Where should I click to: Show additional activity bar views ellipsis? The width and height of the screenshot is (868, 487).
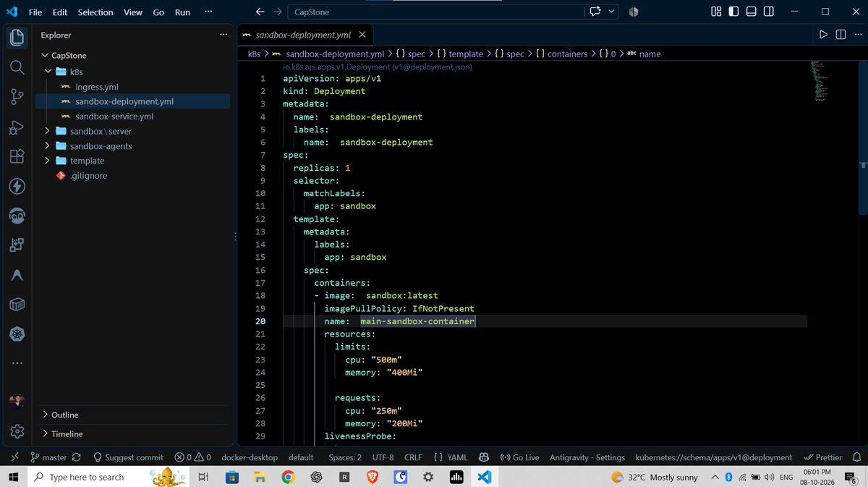(x=17, y=363)
